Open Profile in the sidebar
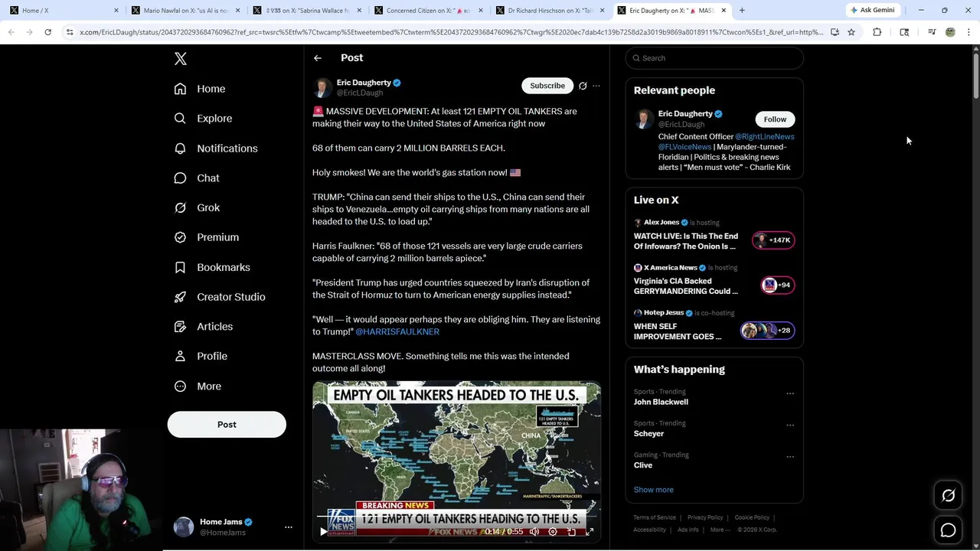The image size is (980, 551). click(x=201, y=356)
